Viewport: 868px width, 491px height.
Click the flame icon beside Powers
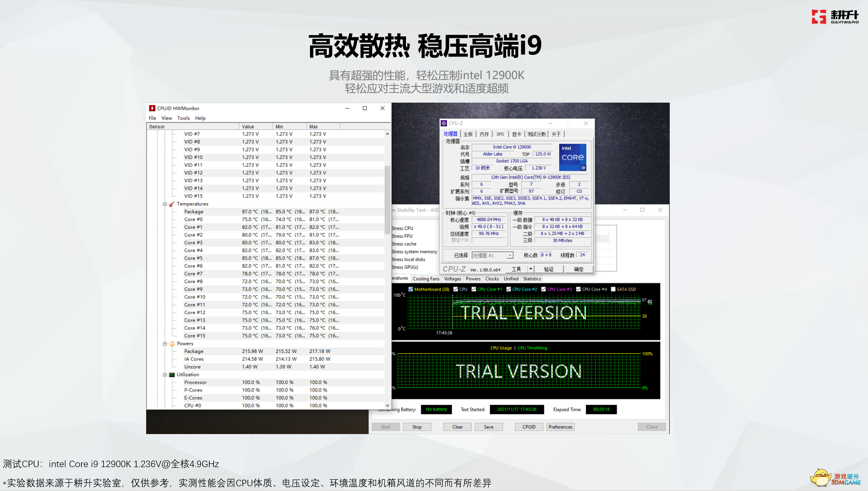172,344
